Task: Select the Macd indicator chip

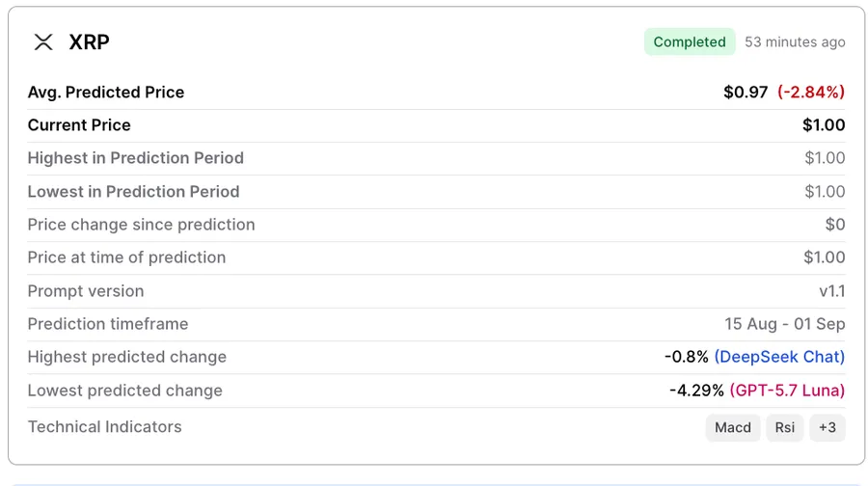Action: tap(732, 427)
